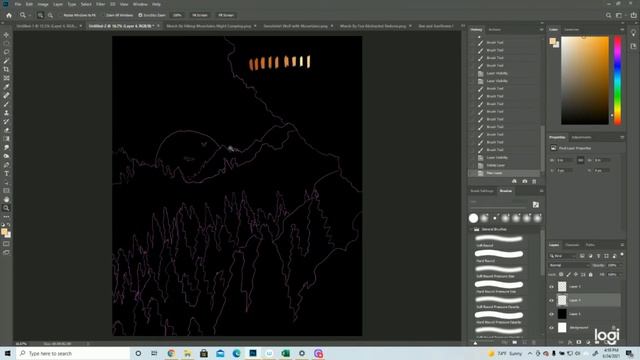The image size is (640, 360).
Task: Select the Zoom tool in the toolbar
Action: [6, 208]
